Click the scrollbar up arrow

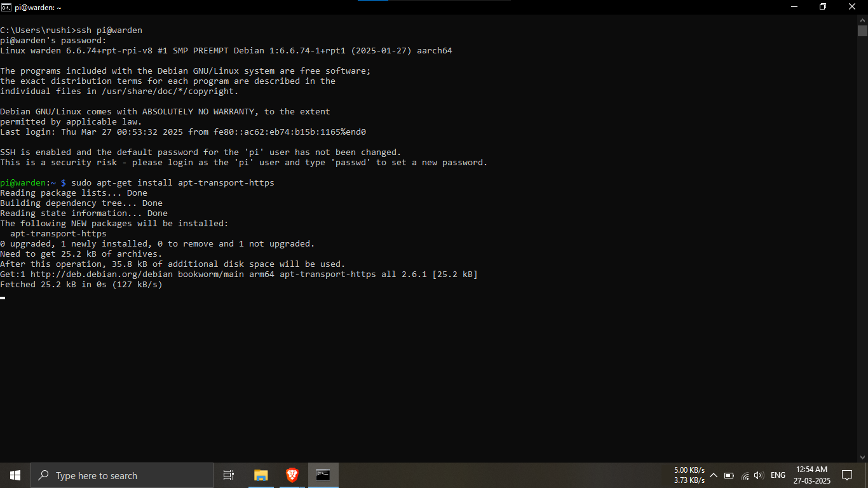[x=862, y=20]
